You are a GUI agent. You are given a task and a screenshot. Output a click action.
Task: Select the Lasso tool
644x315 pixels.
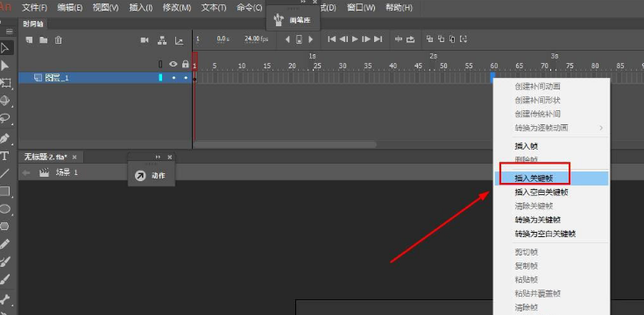(x=4, y=118)
